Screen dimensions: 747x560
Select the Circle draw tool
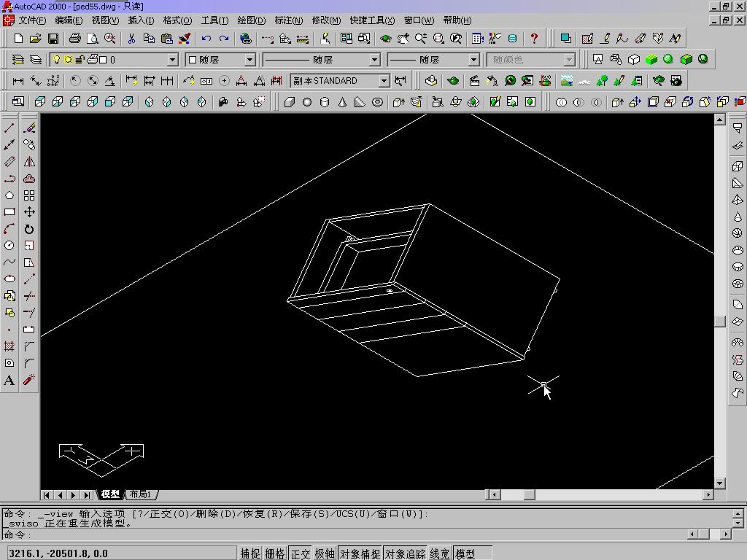coord(9,246)
